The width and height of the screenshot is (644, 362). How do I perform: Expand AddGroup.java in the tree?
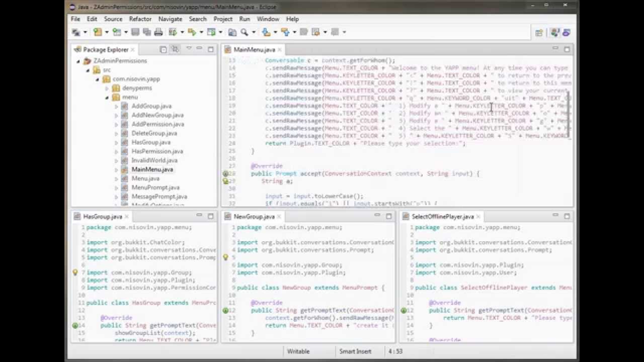(x=116, y=107)
